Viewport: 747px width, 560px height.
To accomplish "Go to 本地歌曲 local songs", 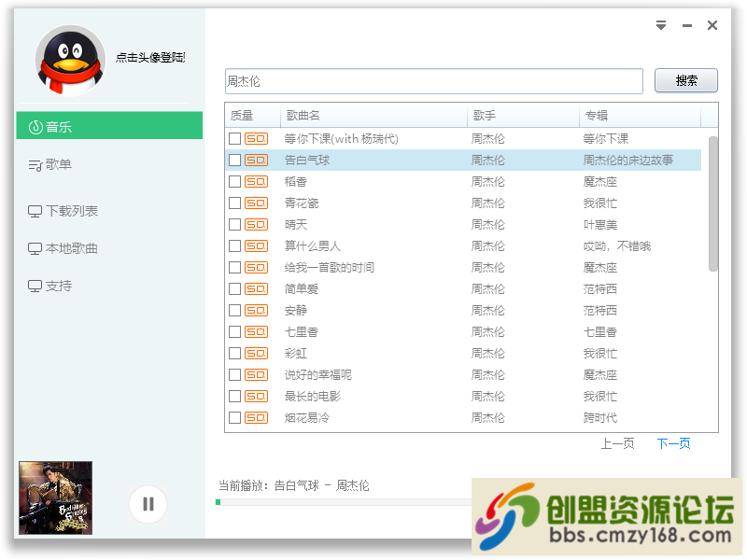I will [63, 248].
